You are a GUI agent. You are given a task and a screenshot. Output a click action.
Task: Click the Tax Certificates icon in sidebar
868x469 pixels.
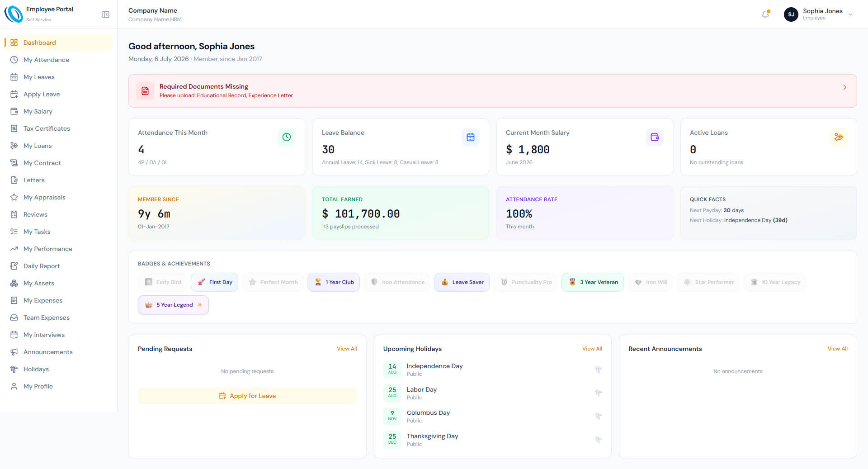coord(14,128)
